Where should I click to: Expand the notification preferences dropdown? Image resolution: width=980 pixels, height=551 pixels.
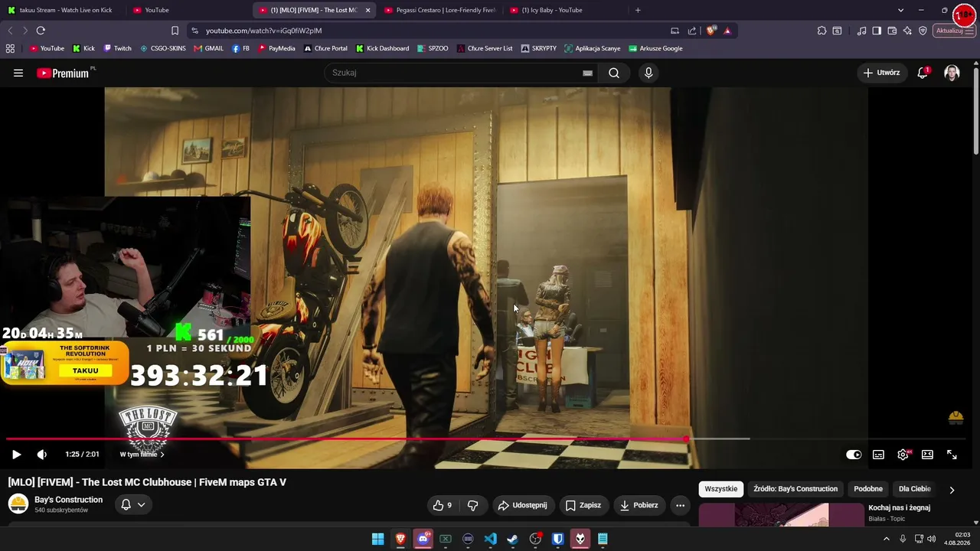coord(133,505)
